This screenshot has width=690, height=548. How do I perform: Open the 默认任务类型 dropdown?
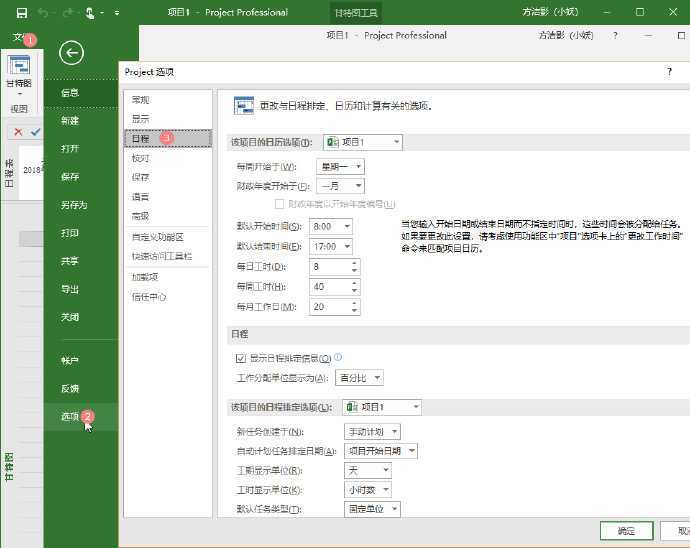pos(372,509)
